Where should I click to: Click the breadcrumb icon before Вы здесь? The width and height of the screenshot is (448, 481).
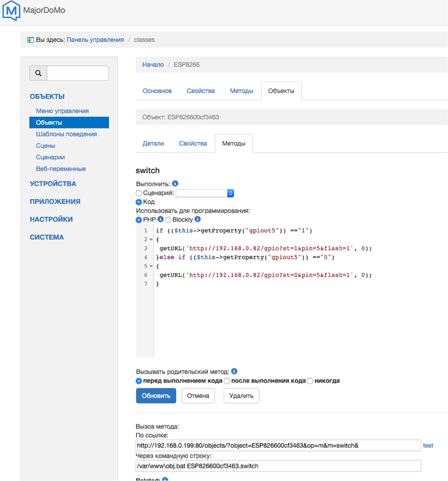[30, 40]
